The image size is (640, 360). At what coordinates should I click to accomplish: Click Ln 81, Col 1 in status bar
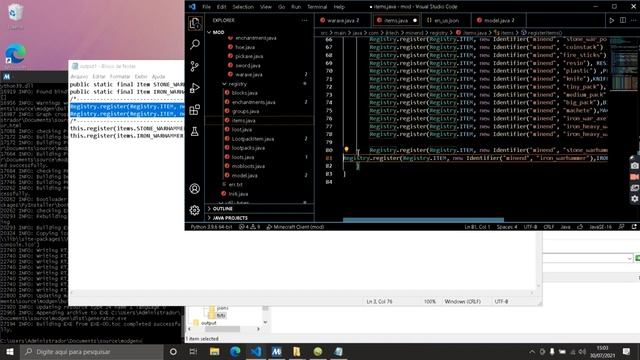(x=477, y=227)
